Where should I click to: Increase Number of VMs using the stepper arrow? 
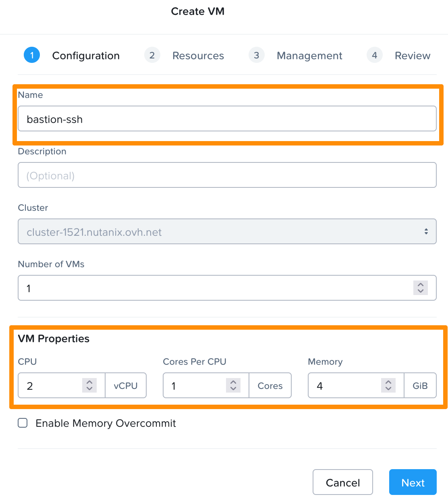(420, 285)
